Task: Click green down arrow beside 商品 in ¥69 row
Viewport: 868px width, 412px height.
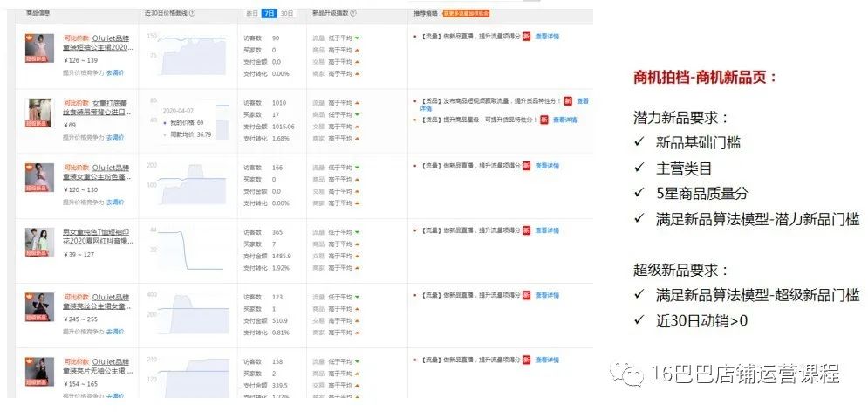Action: pyautogui.click(x=358, y=114)
